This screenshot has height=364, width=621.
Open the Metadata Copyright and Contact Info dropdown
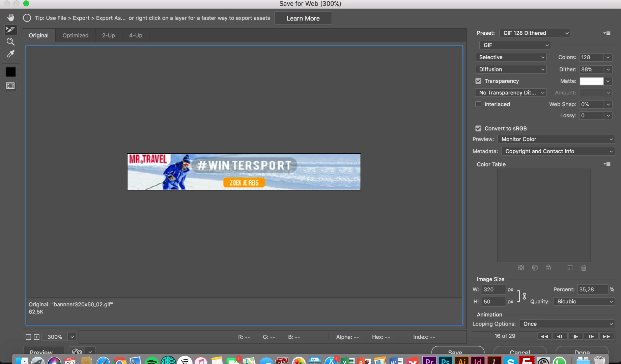tap(558, 151)
